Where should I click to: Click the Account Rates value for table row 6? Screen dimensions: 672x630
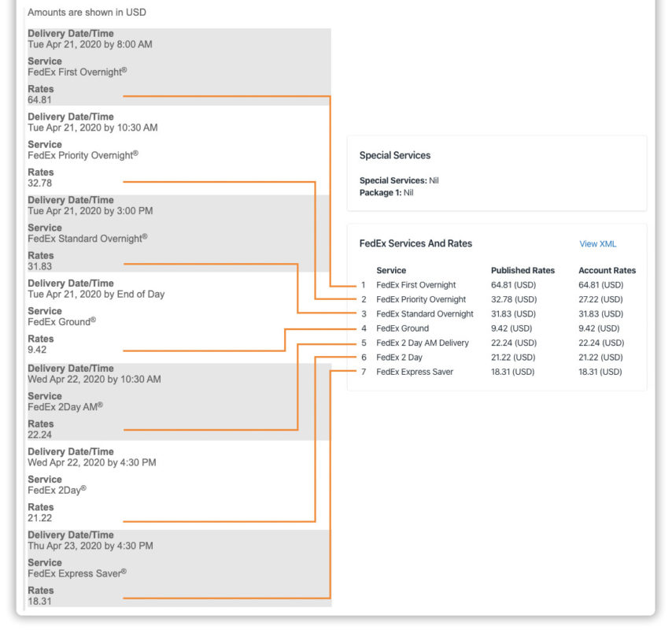[x=600, y=358]
